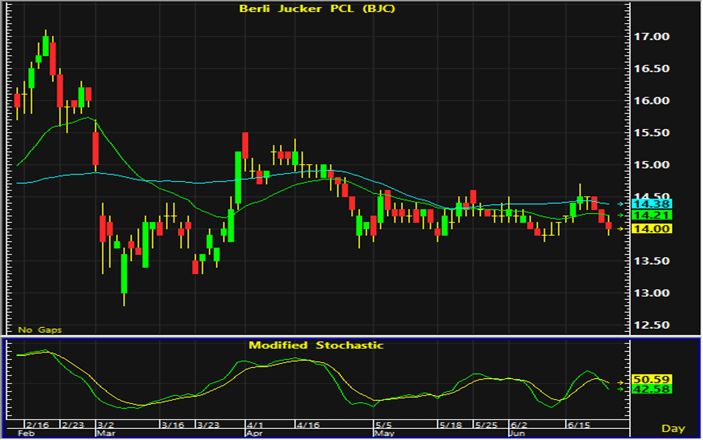Click the green arrow beside 42.58
The width and height of the screenshot is (703, 440).
[621, 389]
